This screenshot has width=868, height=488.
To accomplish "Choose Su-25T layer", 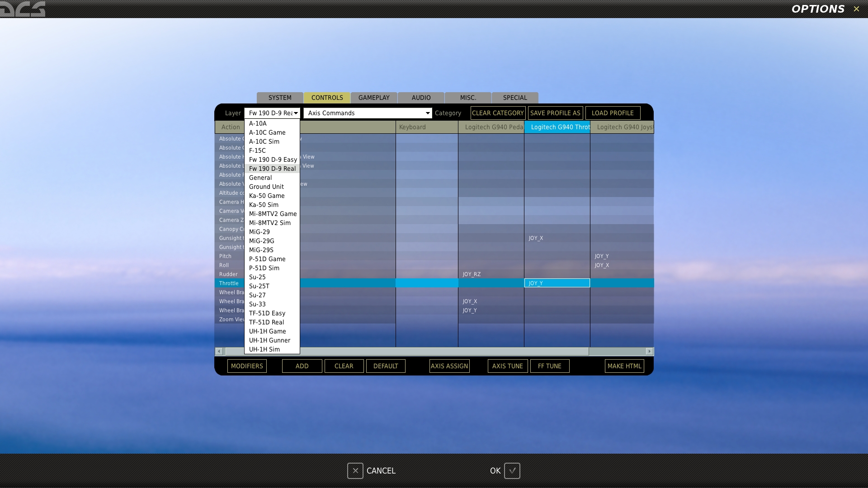I will coord(272,286).
